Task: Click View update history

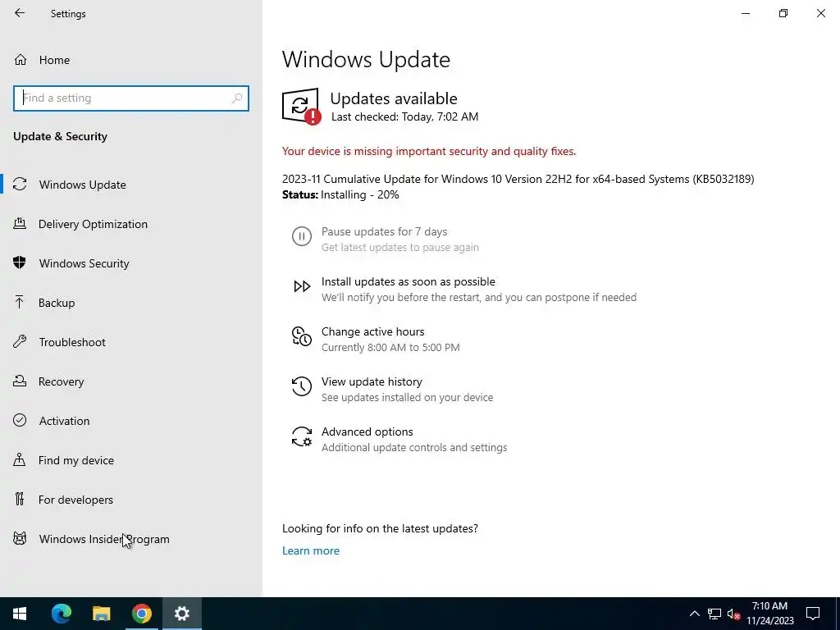Action: [372, 381]
